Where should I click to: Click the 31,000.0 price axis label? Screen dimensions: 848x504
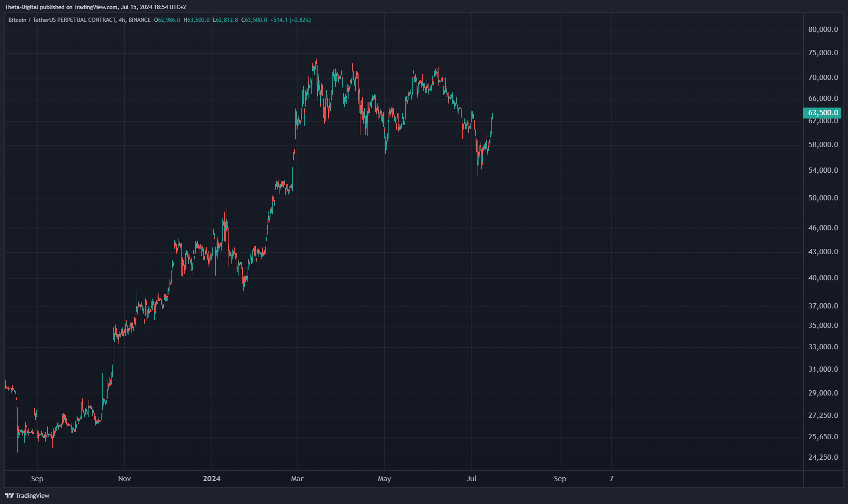(823, 369)
